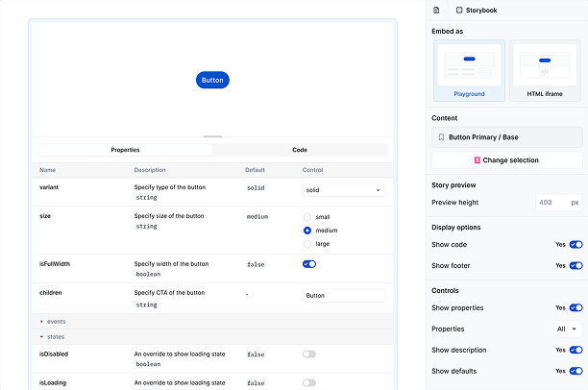
Task: Click the Embed as heading
Action: [x=448, y=31]
